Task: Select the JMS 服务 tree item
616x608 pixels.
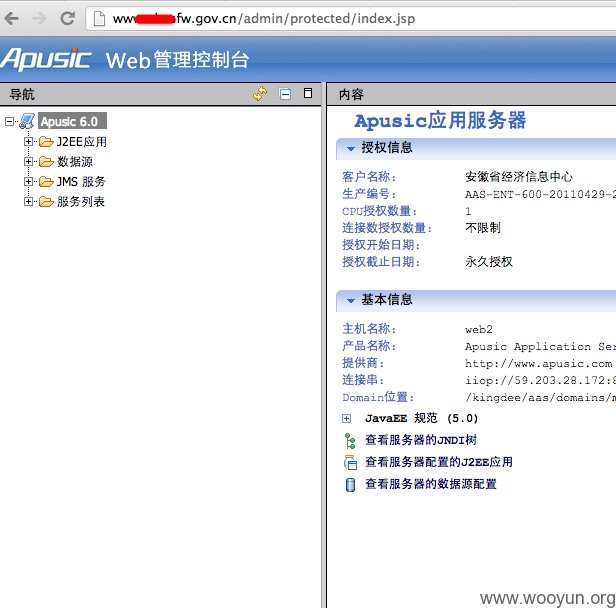Action: 81,181
